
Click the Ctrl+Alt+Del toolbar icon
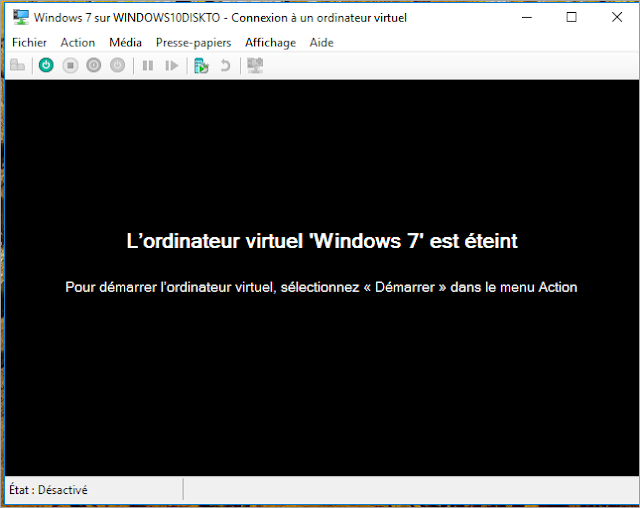tap(18, 65)
